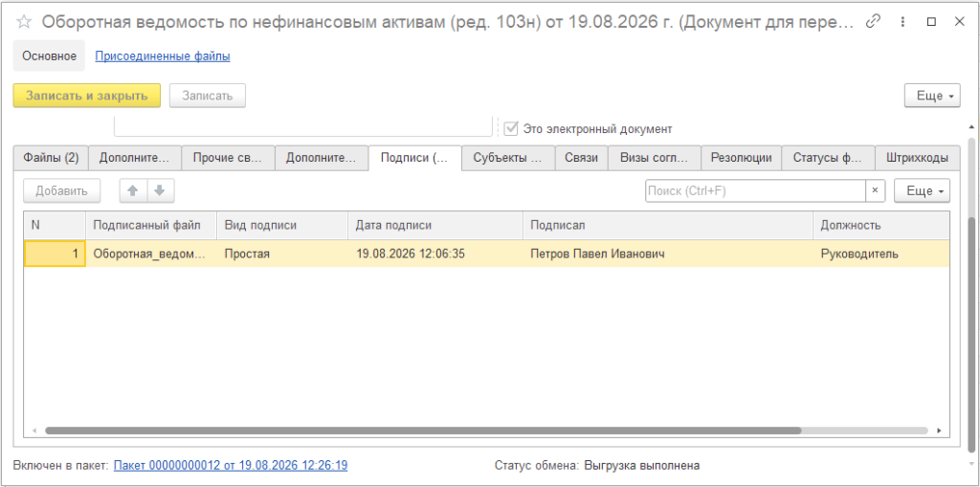Click the horizontal scrollbar thumb in table

tap(423, 431)
